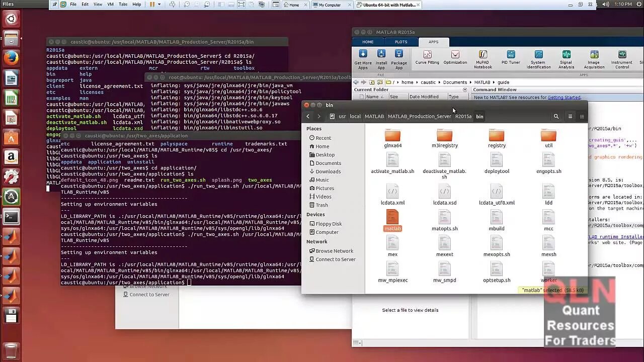Screen dimensions: 644x362
Task: Click Browse Network in bin window sidebar
Action: 331,251
